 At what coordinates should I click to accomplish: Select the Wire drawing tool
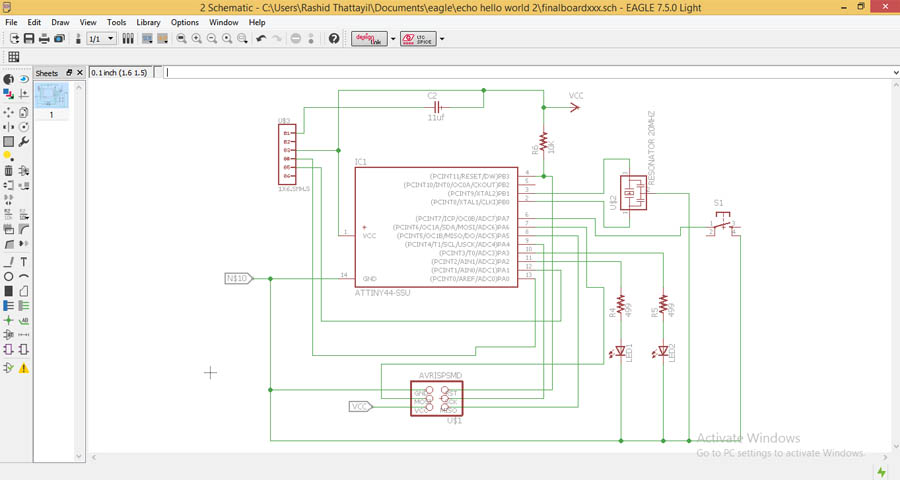pos(8,262)
